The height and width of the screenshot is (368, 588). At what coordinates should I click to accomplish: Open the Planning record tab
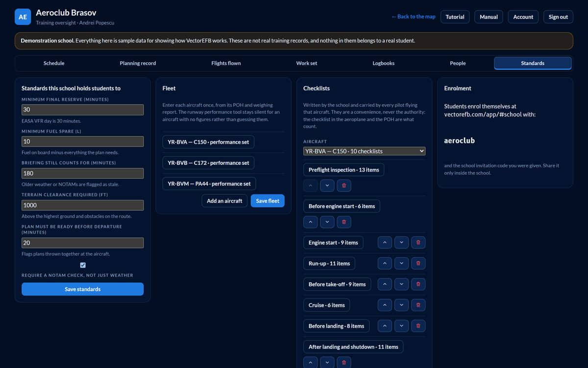[138, 63]
